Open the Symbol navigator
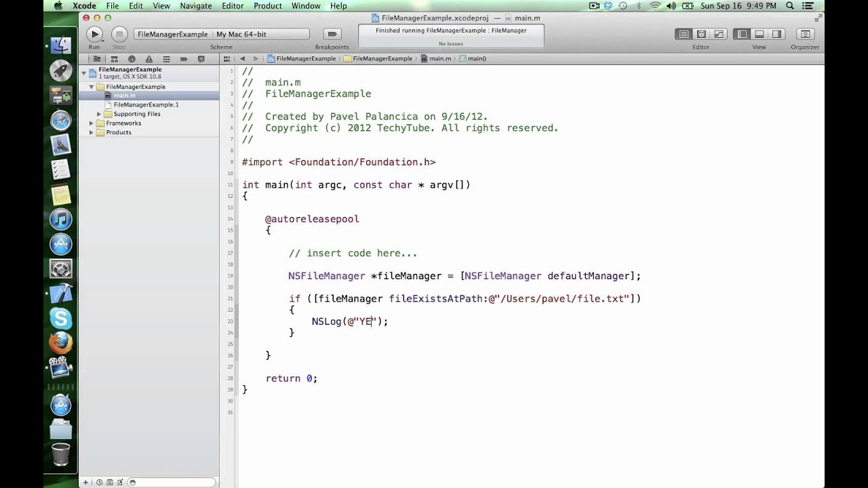Screen dimensions: 868x488 click(114, 59)
